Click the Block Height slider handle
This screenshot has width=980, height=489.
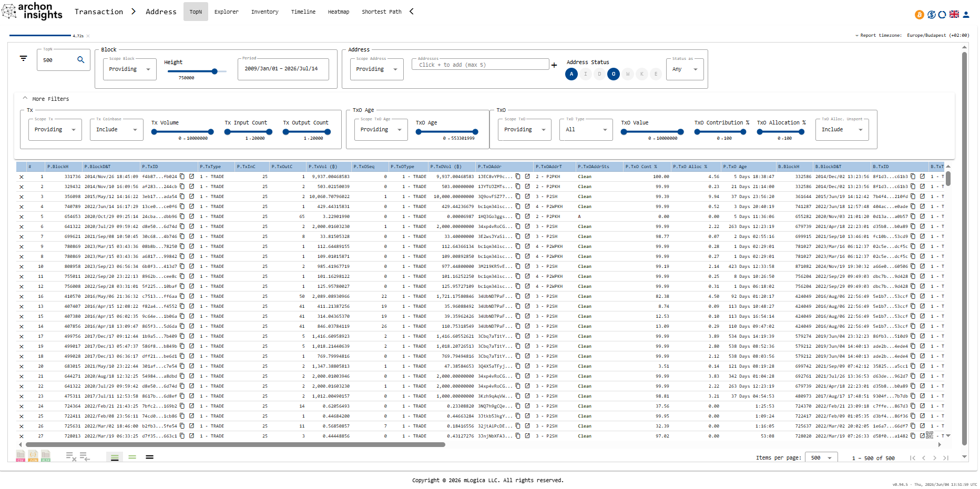click(x=215, y=71)
